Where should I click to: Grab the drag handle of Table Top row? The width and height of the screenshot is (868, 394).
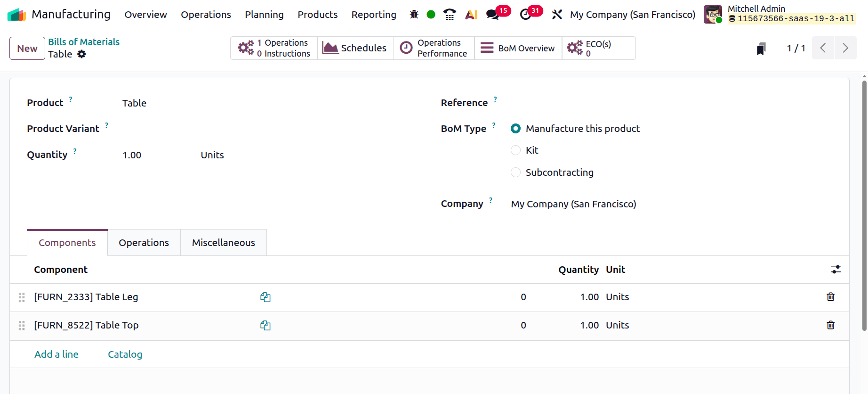(x=22, y=326)
